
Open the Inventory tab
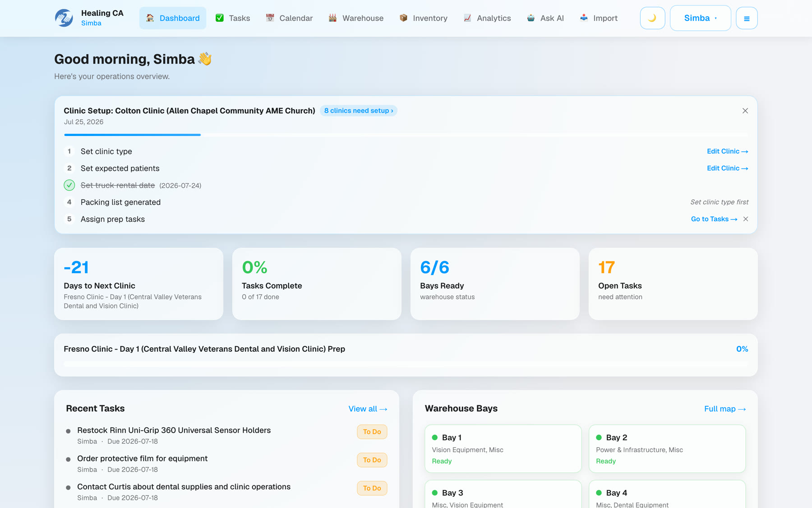coord(423,18)
